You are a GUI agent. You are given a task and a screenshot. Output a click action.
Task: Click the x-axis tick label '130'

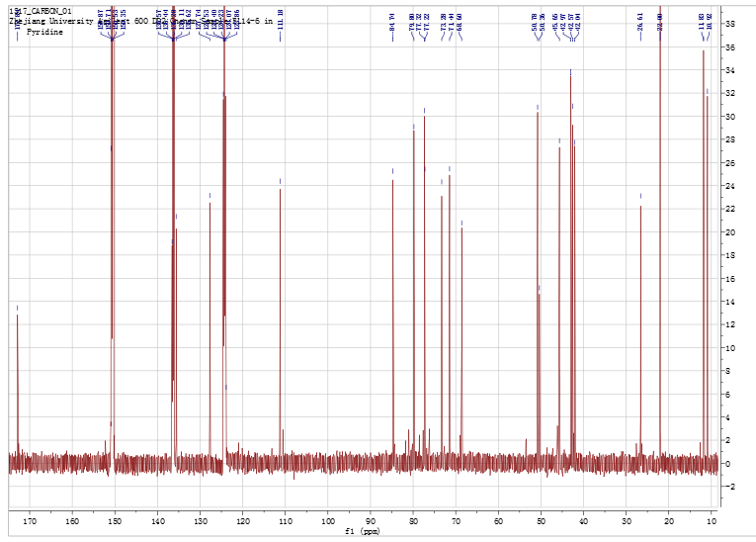pyautogui.click(x=200, y=521)
